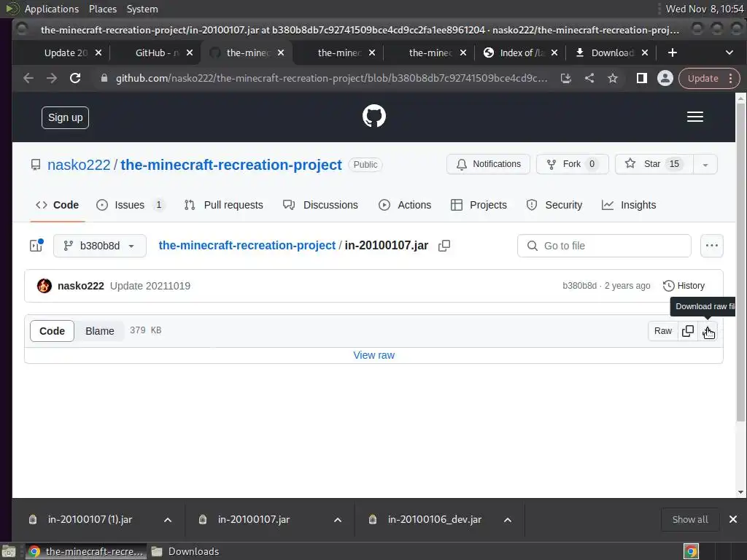This screenshot has width=747, height=560.
Task: Click the install/save page icon in address bar
Action: tap(566, 78)
